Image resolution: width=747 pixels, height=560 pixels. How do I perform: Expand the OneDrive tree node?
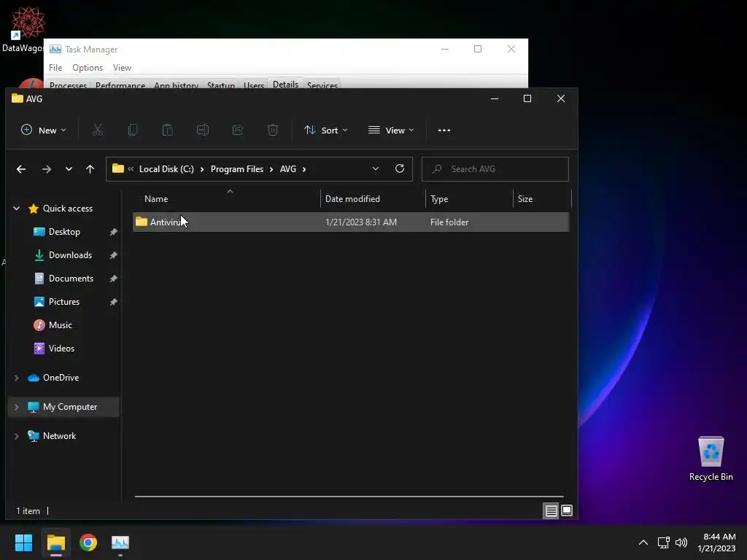click(x=16, y=378)
